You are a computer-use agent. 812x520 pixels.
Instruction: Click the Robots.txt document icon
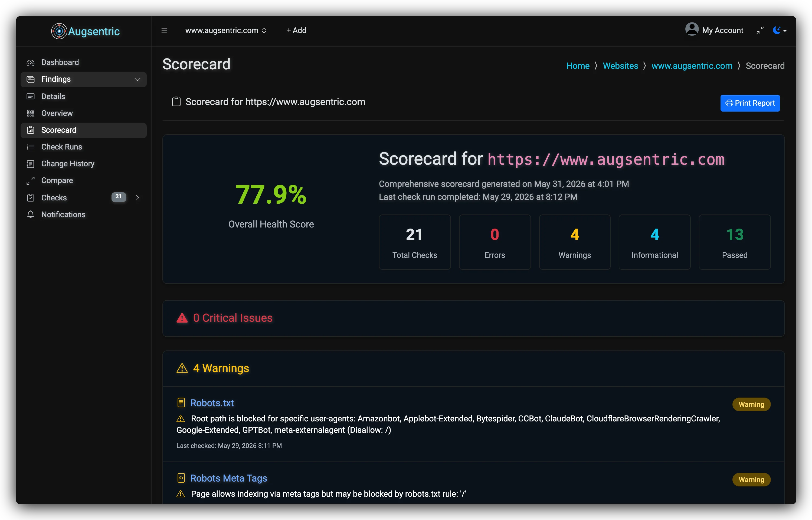(x=181, y=402)
